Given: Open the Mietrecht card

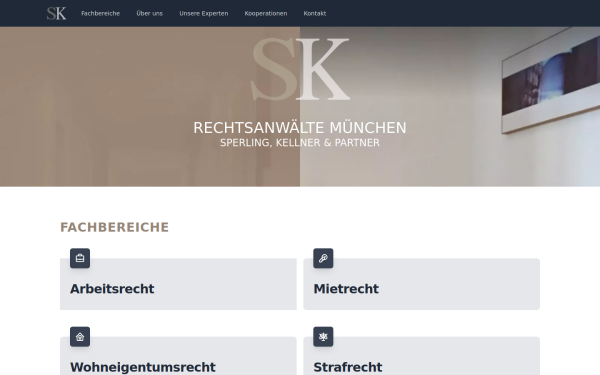Looking at the screenshot, I should coord(422,284).
